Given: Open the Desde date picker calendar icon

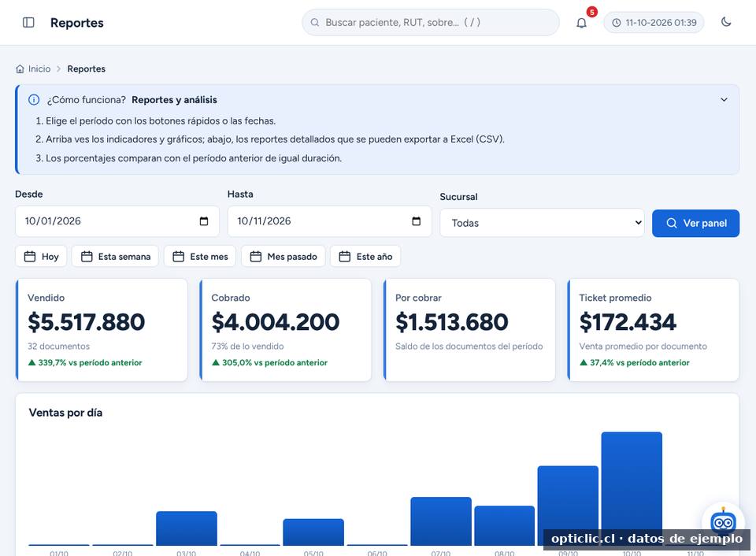Looking at the screenshot, I should pos(204,221).
